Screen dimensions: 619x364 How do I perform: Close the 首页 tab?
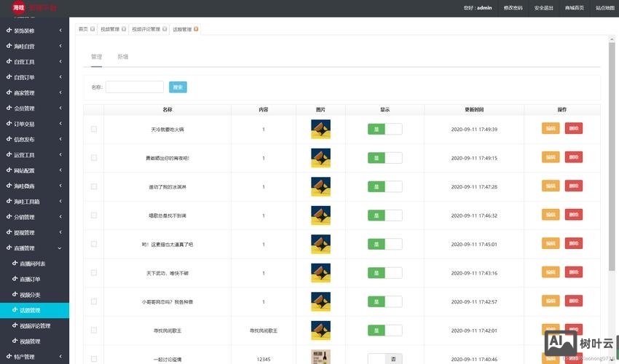pos(92,29)
